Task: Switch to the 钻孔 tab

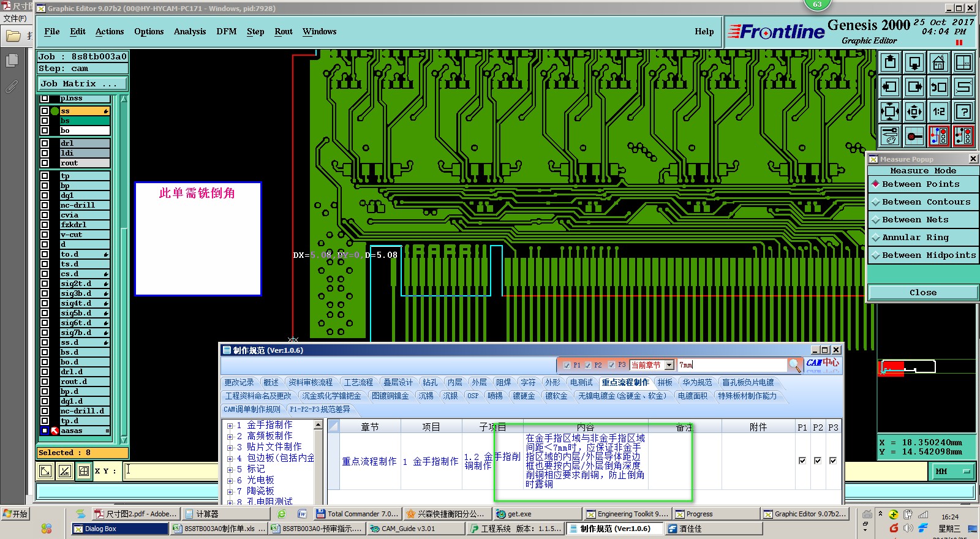Action: click(x=430, y=382)
